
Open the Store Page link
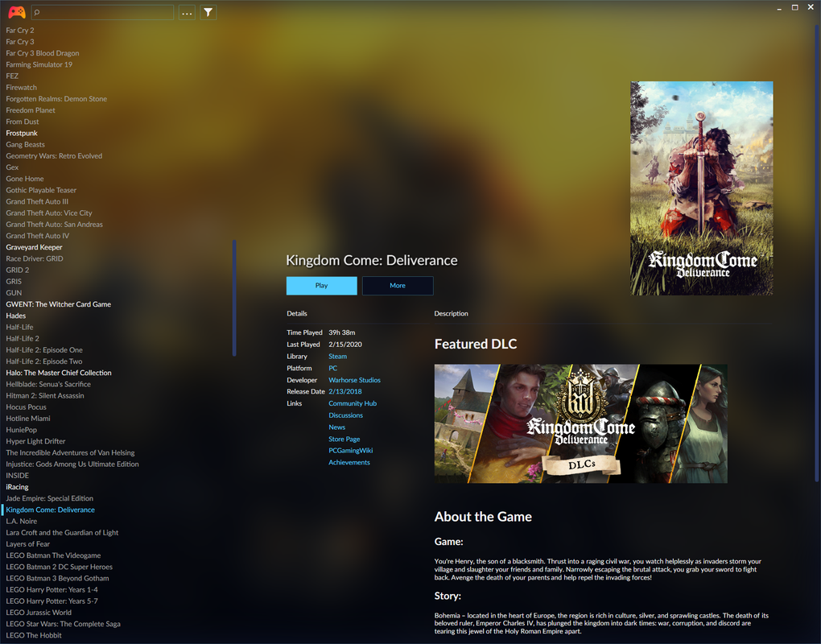[344, 439]
